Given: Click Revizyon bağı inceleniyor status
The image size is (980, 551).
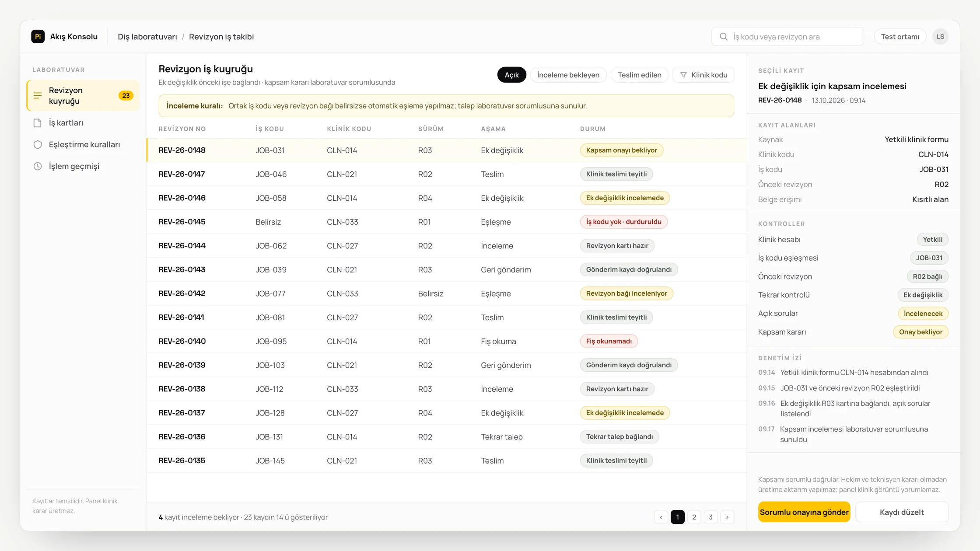Looking at the screenshot, I should (626, 293).
